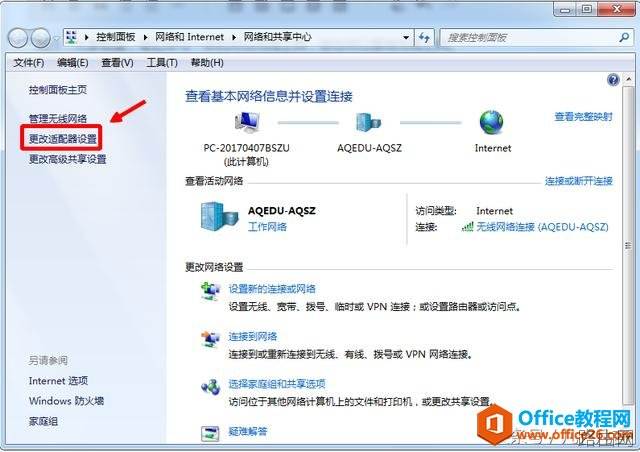Click the 工作网络 link

[x=267, y=227]
